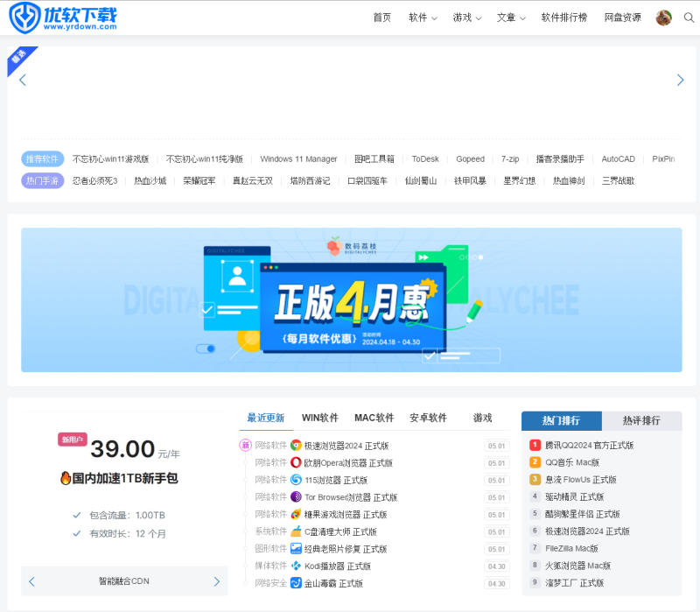Viewport: 700px width, 612px height.
Task: Open FileZilla Mac版 in ranking
Action: 571,549
